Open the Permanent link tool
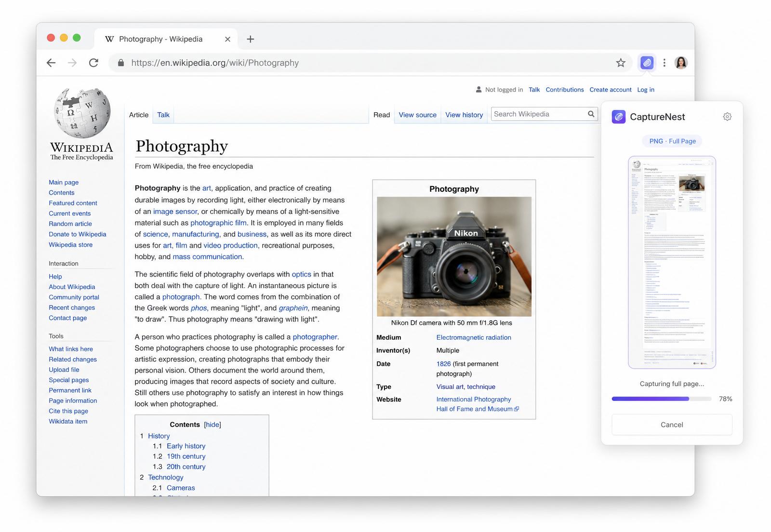The height and width of the screenshot is (532, 771). point(70,390)
